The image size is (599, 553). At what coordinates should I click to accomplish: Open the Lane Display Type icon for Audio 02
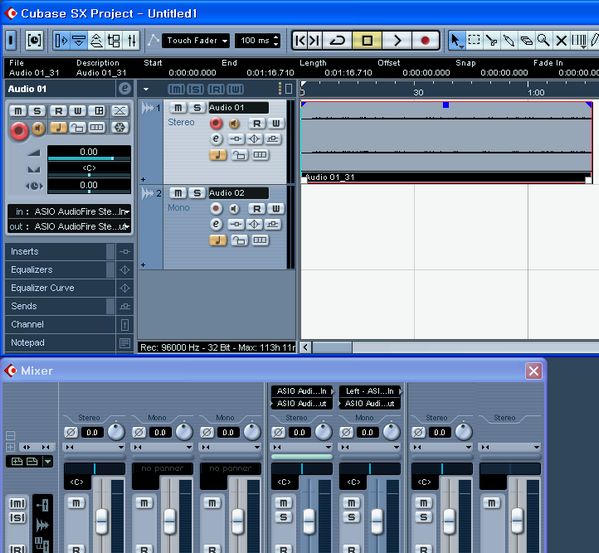click(x=260, y=240)
